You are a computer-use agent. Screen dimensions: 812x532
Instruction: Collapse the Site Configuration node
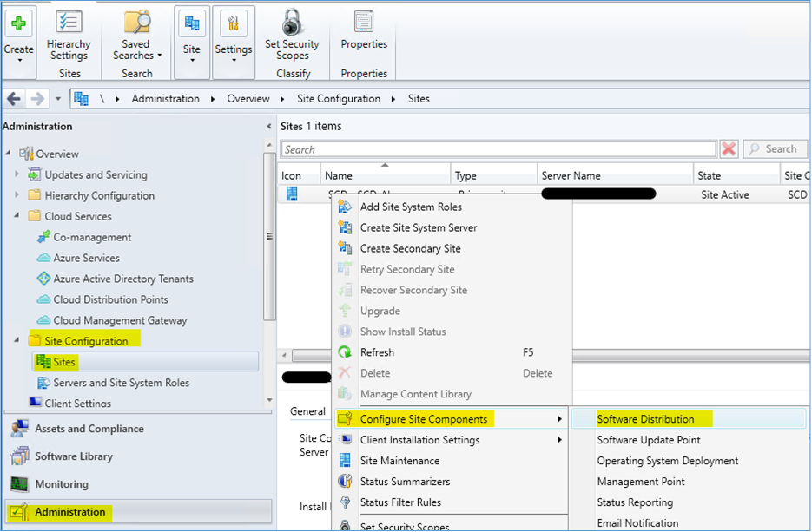point(17,340)
